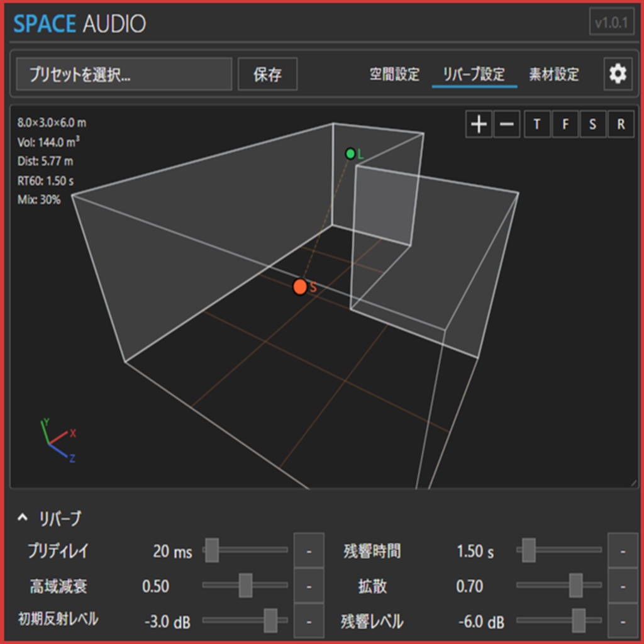Viewport: 644px width, 644px height.
Task: Click the dash button beside 残響時間
Action: [x=623, y=551]
